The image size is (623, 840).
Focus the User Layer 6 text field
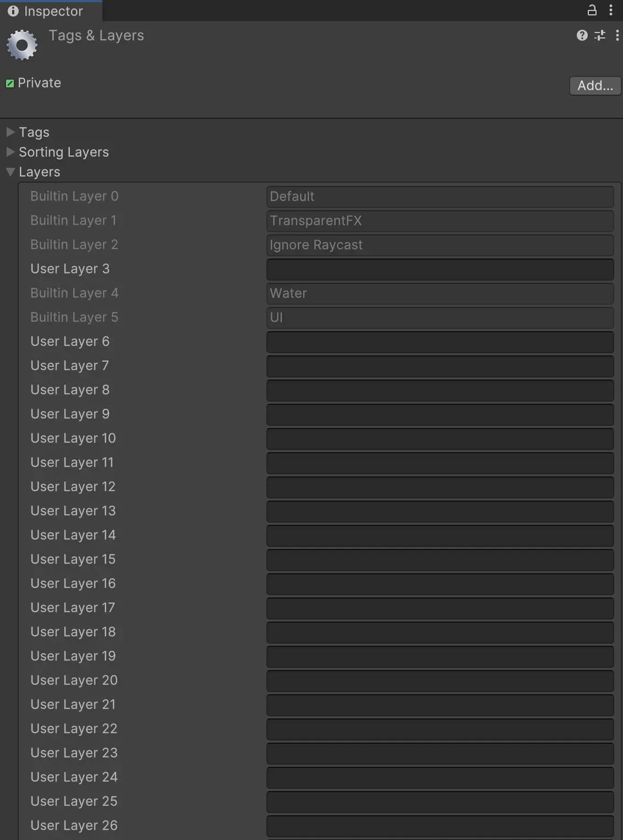point(440,342)
